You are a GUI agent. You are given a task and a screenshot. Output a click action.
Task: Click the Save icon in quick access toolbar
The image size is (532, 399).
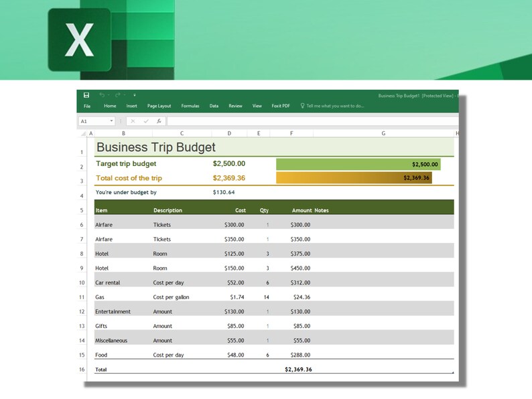click(86, 95)
